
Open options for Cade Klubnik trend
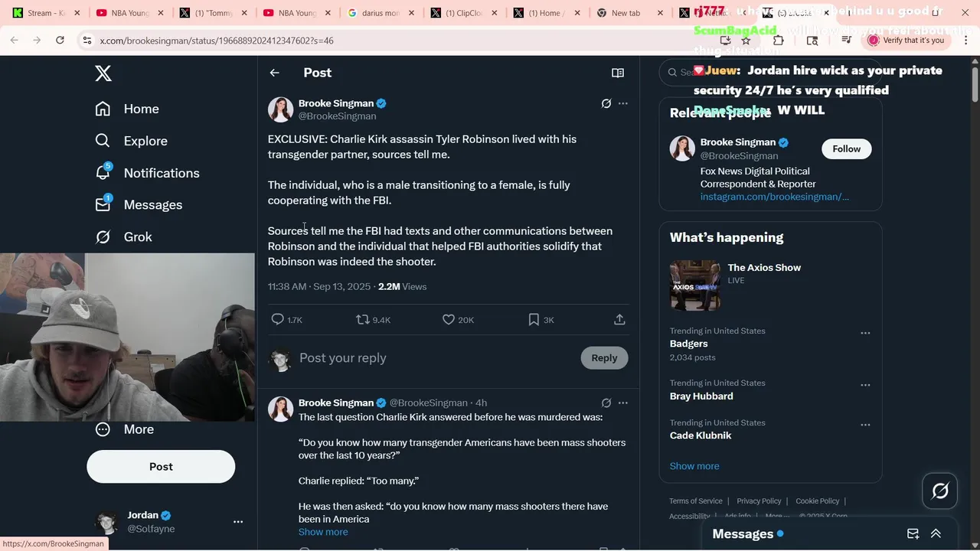[x=865, y=425]
